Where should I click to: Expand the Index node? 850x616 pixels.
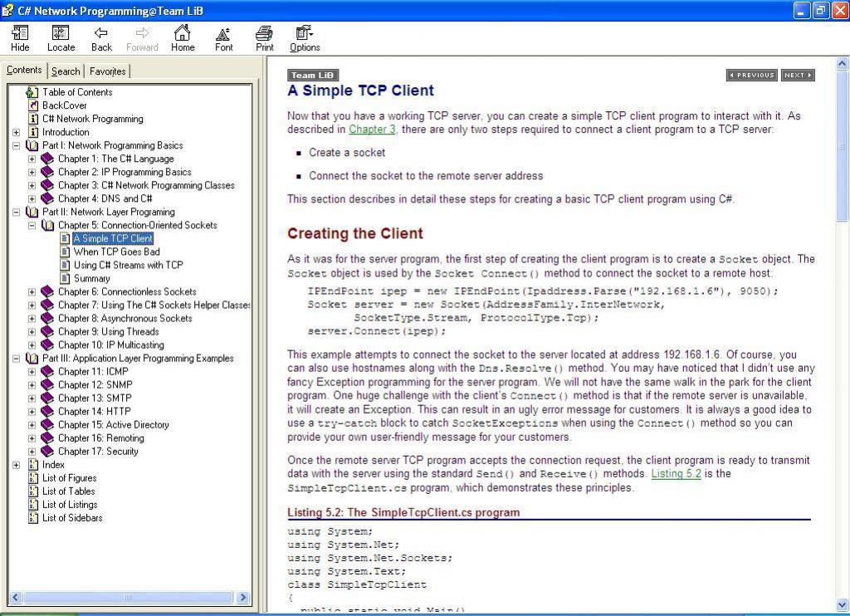pos(17,465)
